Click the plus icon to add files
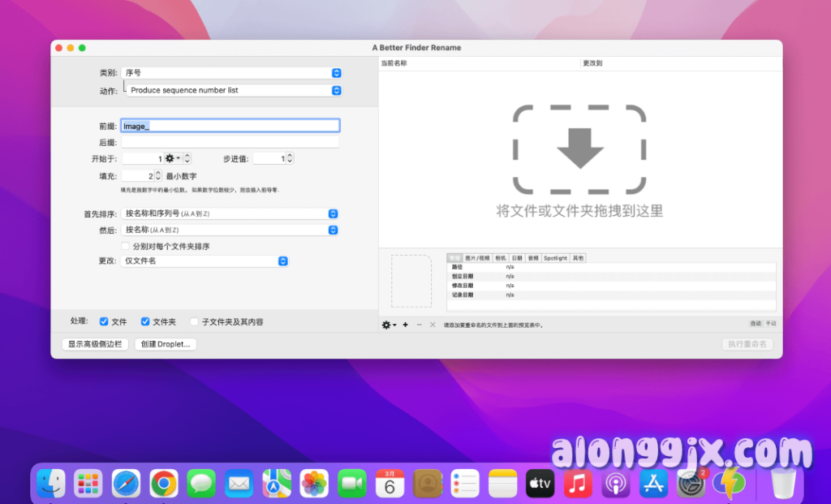Screen dimensions: 831x504 [405, 325]
